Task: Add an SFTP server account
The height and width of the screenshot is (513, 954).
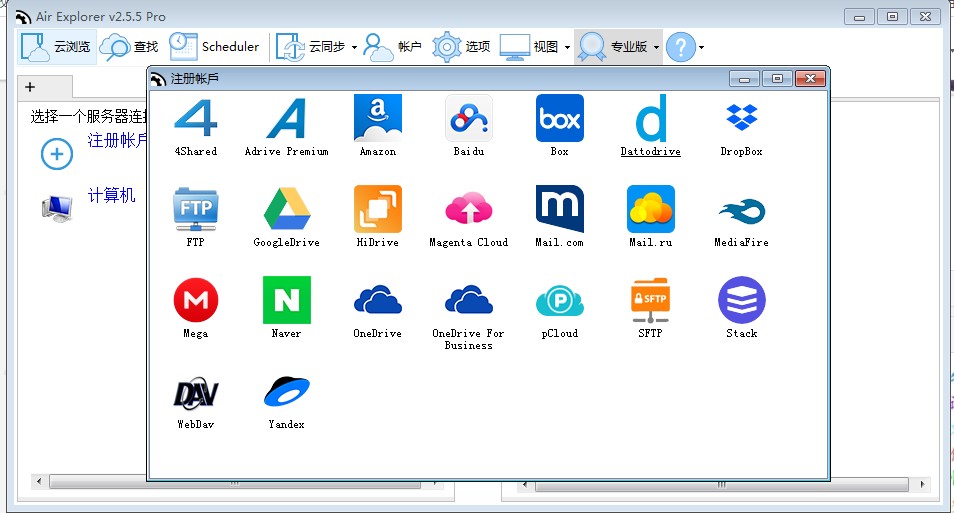Action: coord(650,301)
